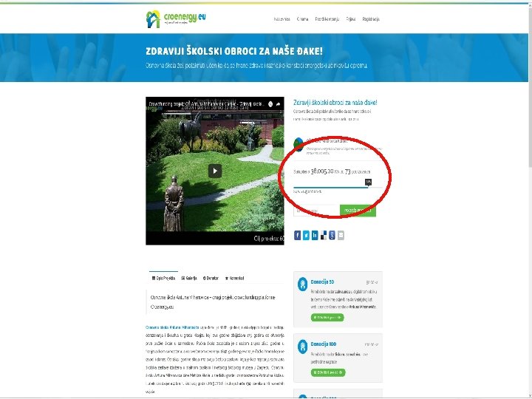The height and width of the screenshot is (399, 532).
Task: Switch to the Galerija tab
Action: point(189,279)
